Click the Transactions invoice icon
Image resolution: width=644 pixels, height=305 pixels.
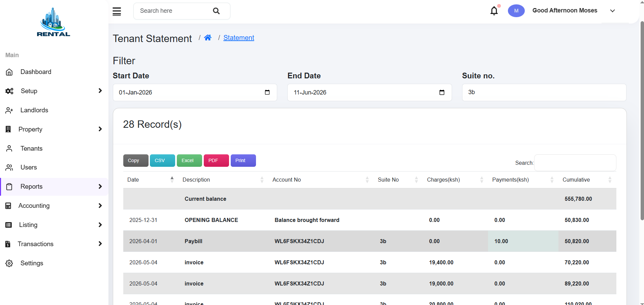tap(8, 244)
